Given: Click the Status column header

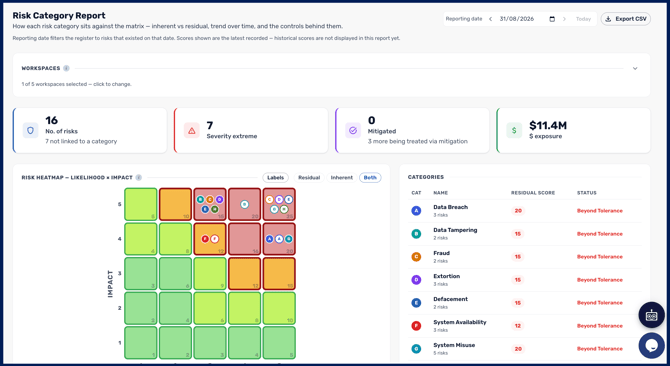Looking at the screenshot, I should pyautogui.click(x=587, y=193).
